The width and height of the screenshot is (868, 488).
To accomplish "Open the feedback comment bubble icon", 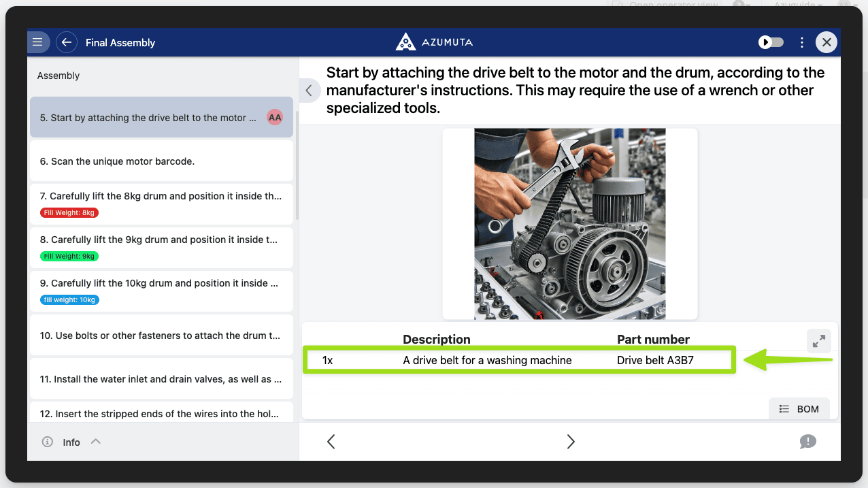I will [x=807, y=442].
